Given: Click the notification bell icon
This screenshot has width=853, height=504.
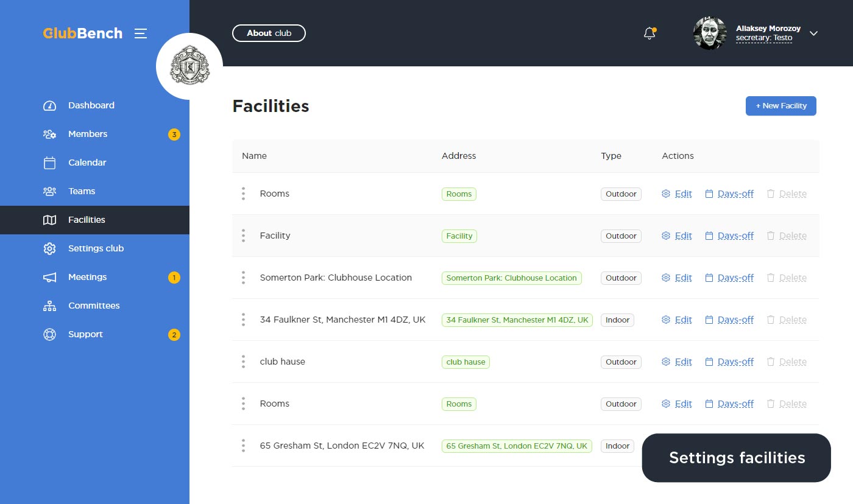Looking at the screenshot, I should [649, 33].
